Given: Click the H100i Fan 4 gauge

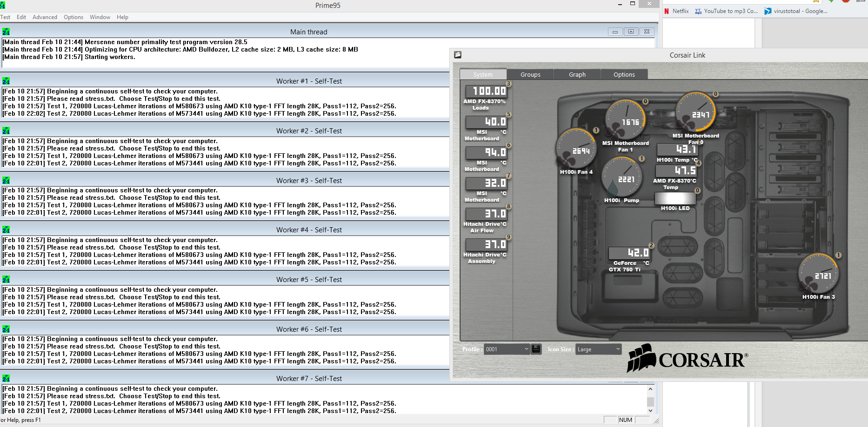Looking at the screenshot, I should click(x=576, y=149).
